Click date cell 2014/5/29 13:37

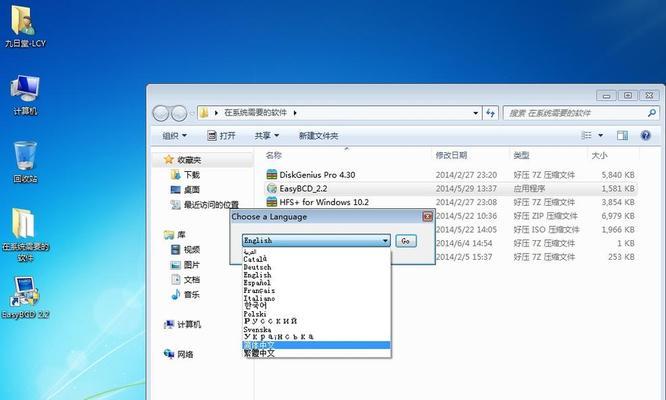coord(466,189)
